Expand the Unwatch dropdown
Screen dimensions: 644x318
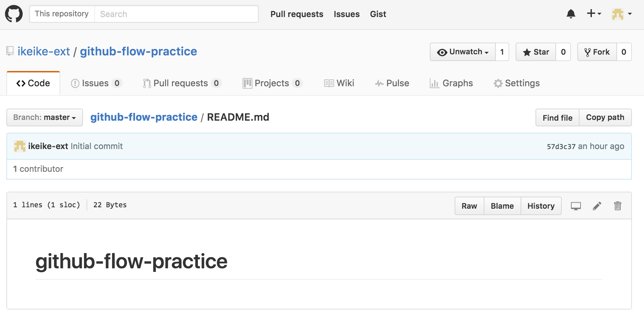coord(463,52)
